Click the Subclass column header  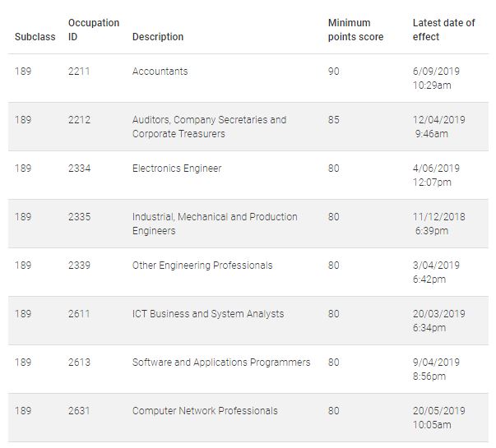tap(35, 37)
